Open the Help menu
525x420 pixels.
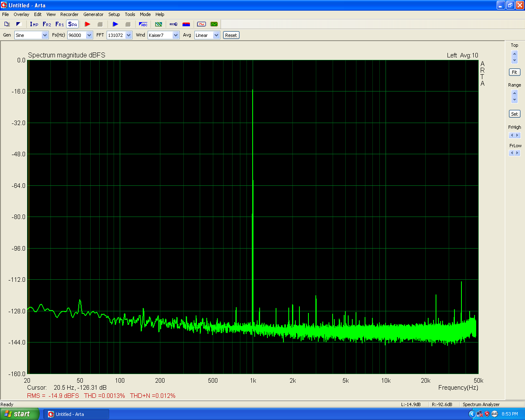[x=160, y=14]
